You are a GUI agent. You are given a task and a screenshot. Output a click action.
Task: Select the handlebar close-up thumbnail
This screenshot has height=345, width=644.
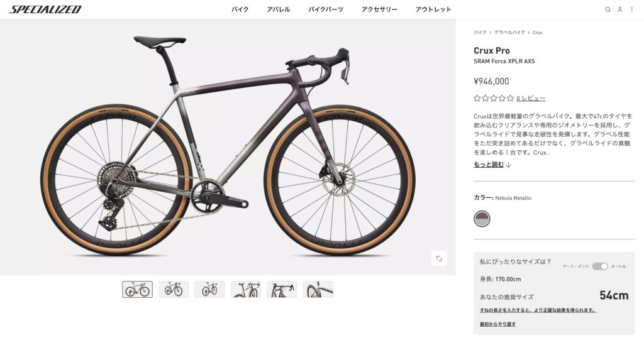click(282, 290)
